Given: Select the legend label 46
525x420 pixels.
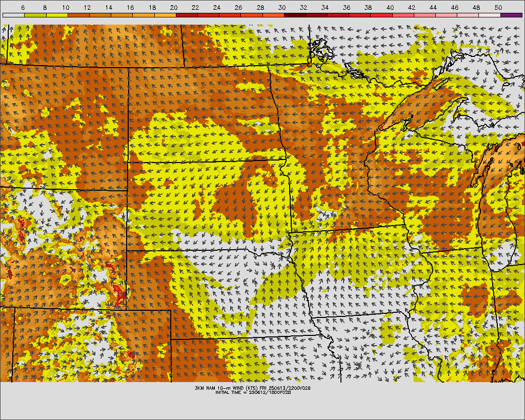Looking at the screenshot, I should 455,7.
